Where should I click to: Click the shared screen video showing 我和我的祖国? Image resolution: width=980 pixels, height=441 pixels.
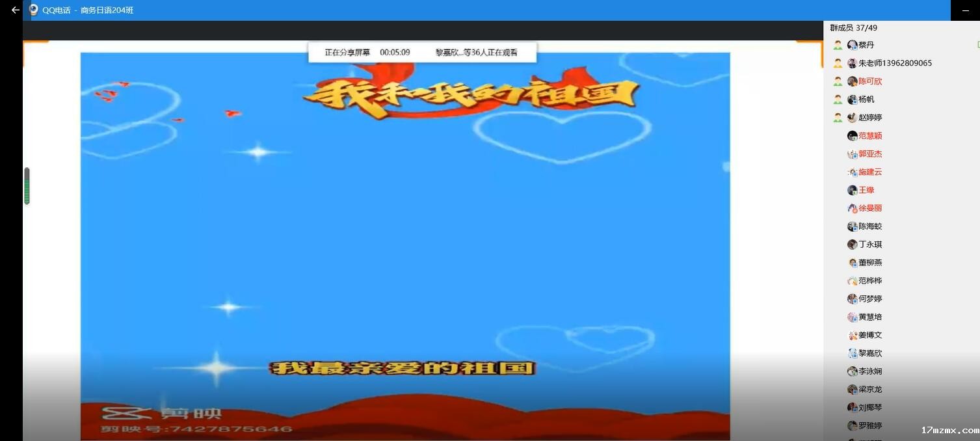tap(405, 247)
